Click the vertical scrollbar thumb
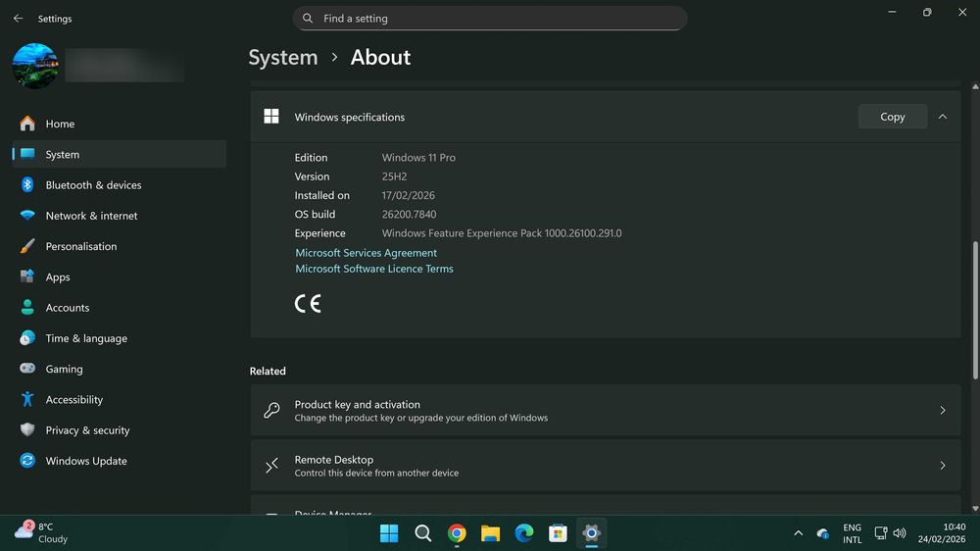Image resolution: width=980 pixels, height=551 pixels. click(975, 310)
